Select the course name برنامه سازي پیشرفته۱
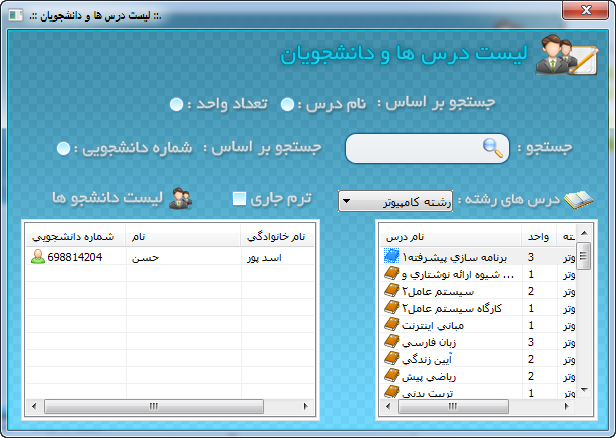The height and width of the screenshot is (438, 616). tap(455, 258)
